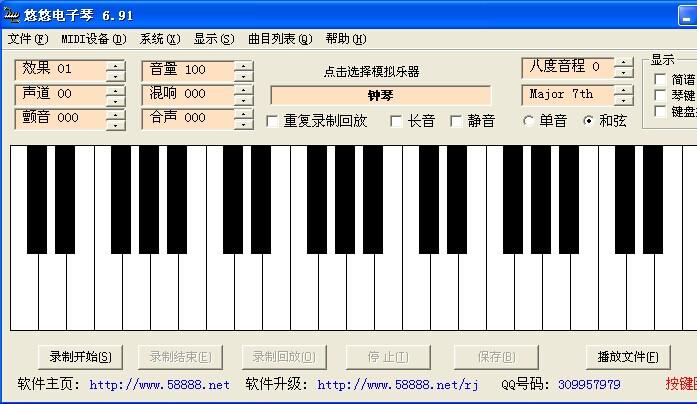Increase the 音量 value with up arrow
This screenshot has height=404, width=697.
[x=243, y=65]
